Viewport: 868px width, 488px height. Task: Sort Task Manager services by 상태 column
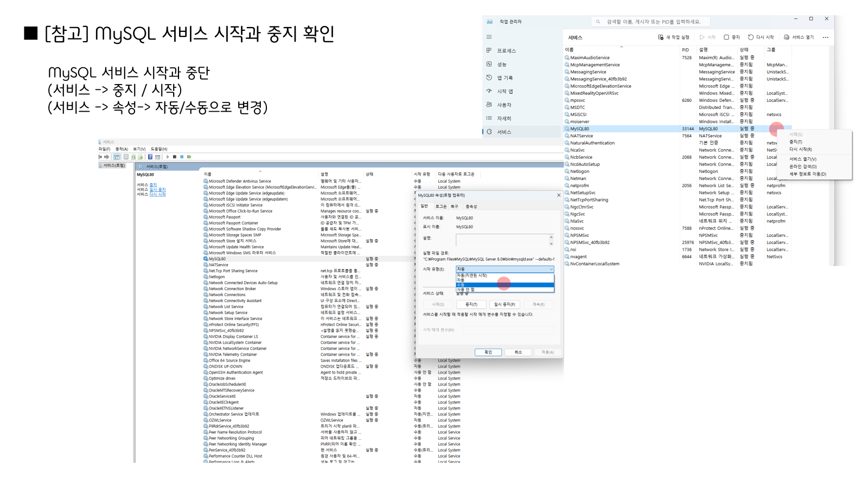(x=751, y=49)
